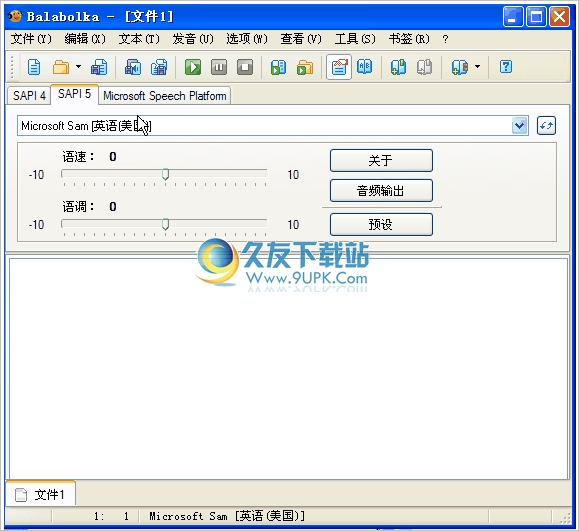Click the Open file folder icon
Image resolution: width=579 pixels, height=531 pixels.
61,67
